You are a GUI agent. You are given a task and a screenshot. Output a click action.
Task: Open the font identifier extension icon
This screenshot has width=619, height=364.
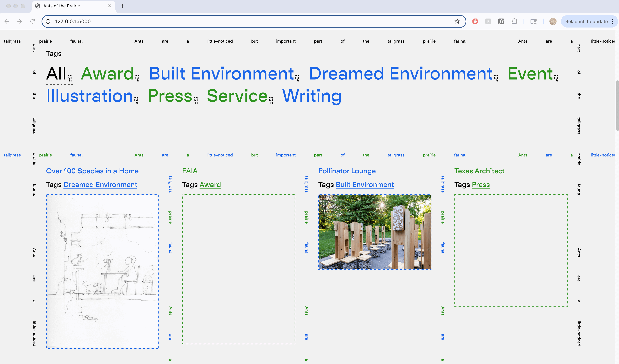[501, 21]
